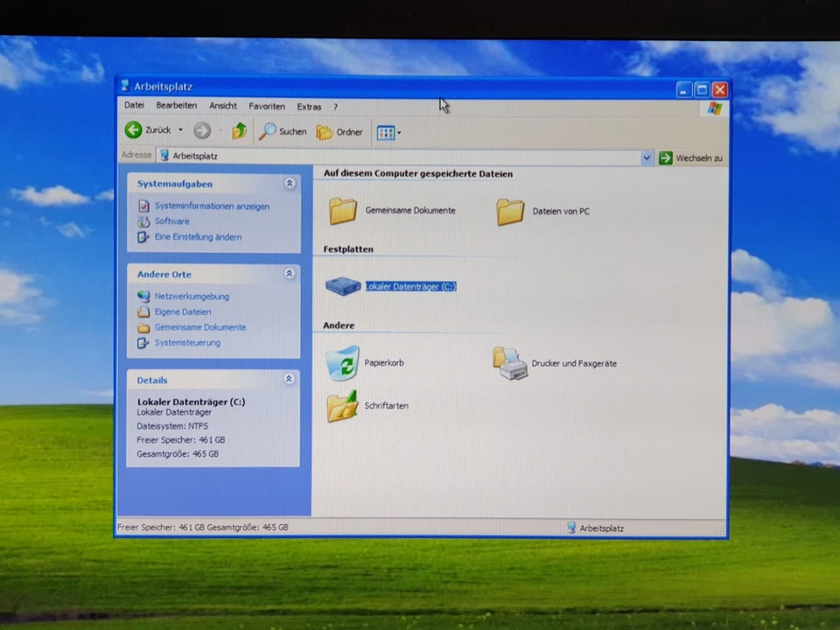Open Systemsteuerung link
Screen dimensions: 840x630
click(x=187, y=343)
